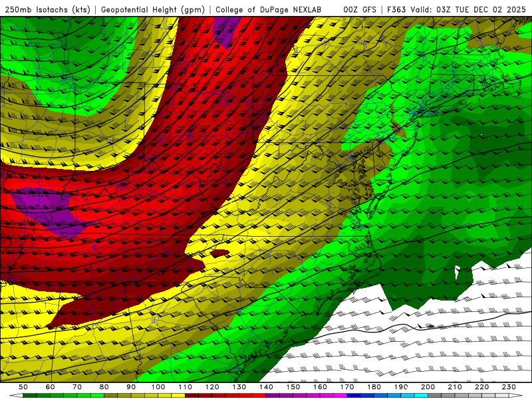The height and width of the screenshot is (399, 532).
Task: Click the 210 label on the color scale
Action: click(455, 387)
